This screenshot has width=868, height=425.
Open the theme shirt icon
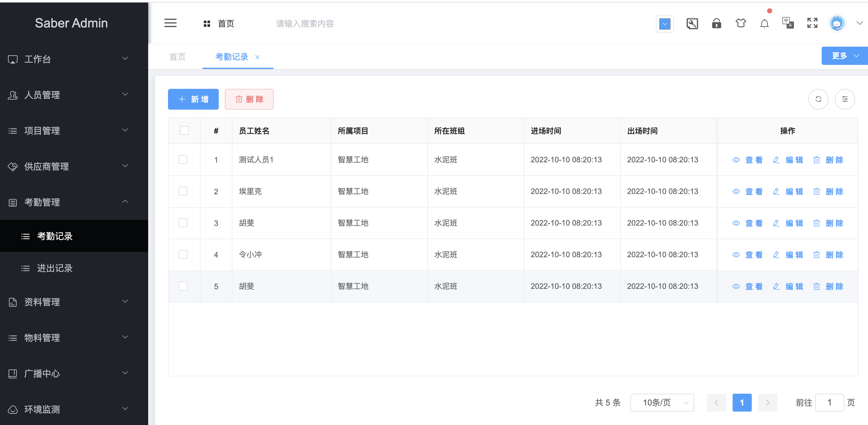(x=740, y=23)
